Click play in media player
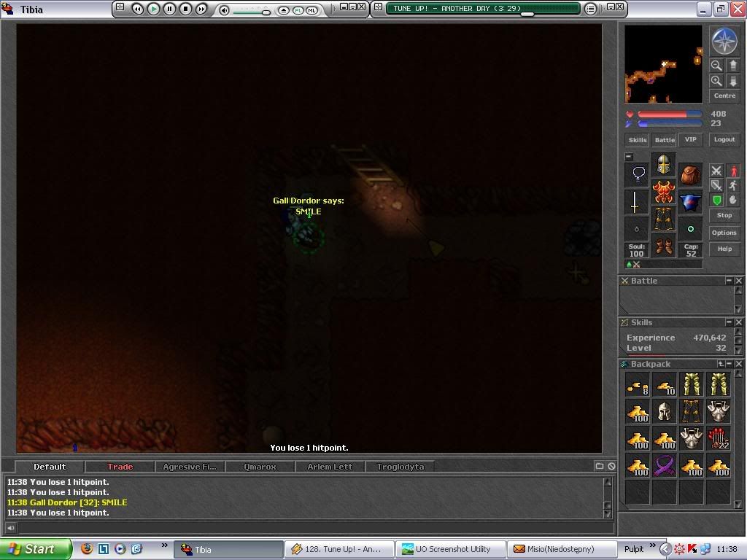This screenshot has width=747, height=560. [153, 9]
